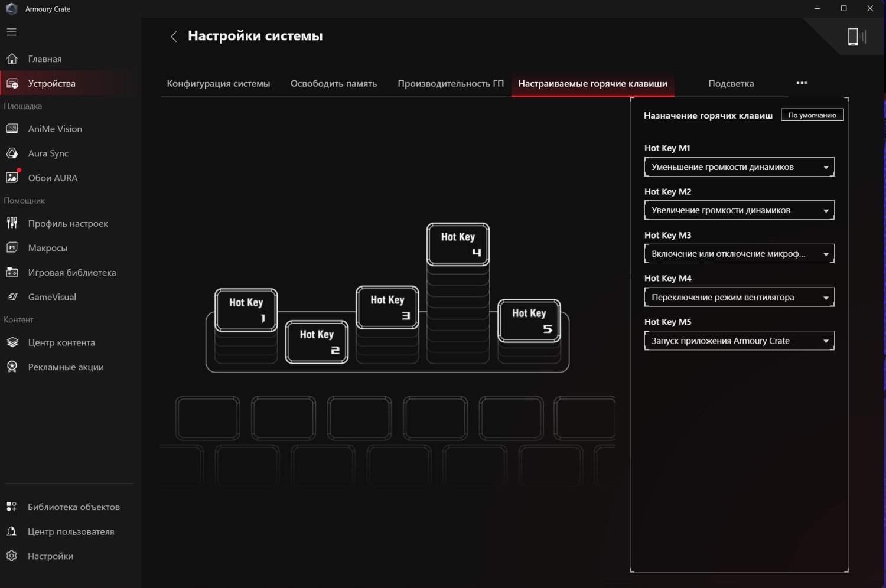
Task: Click the Hot Key M5 label
Action: tap(667, 322)
